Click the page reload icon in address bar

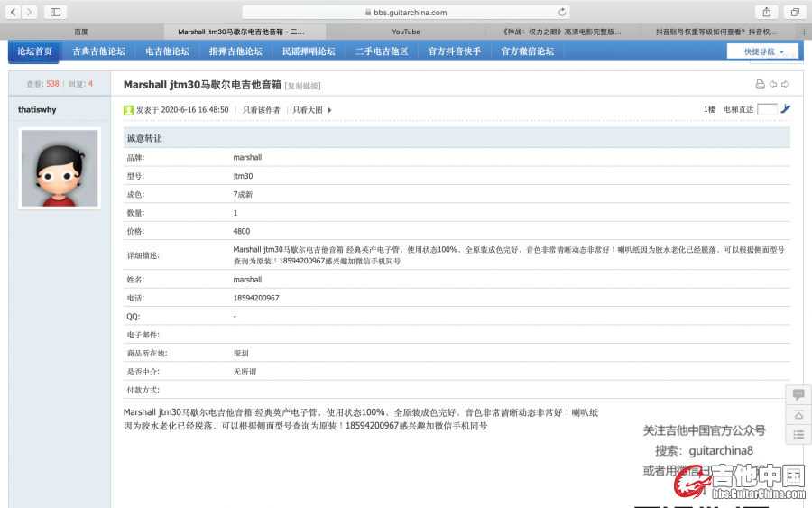coord(563,13)
